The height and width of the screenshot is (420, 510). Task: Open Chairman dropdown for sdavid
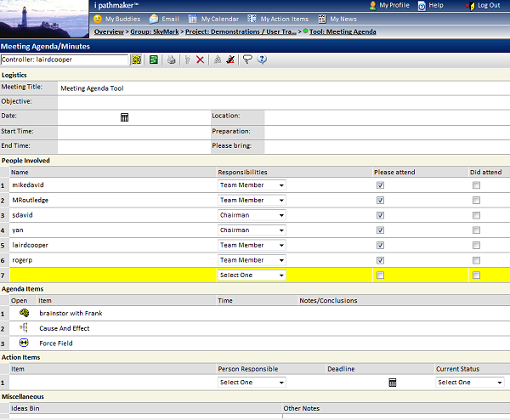[x=252, y=215]
